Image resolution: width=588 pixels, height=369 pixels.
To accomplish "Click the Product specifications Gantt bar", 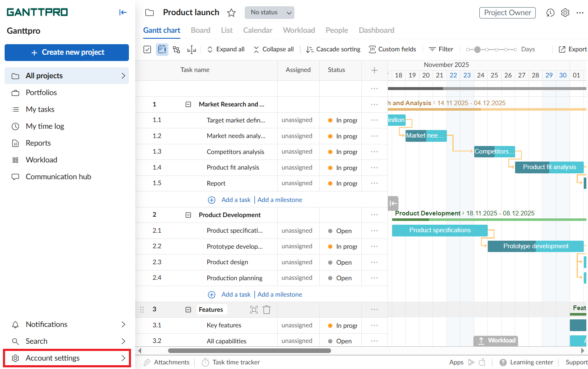I will (439, 231).
